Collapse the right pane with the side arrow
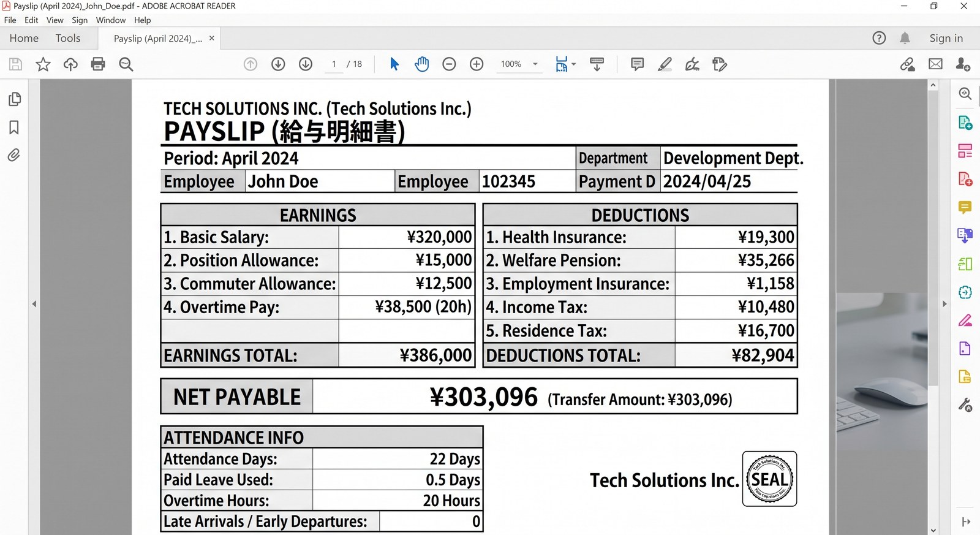This screenshot has height=535, width=980. coord(944,304)
